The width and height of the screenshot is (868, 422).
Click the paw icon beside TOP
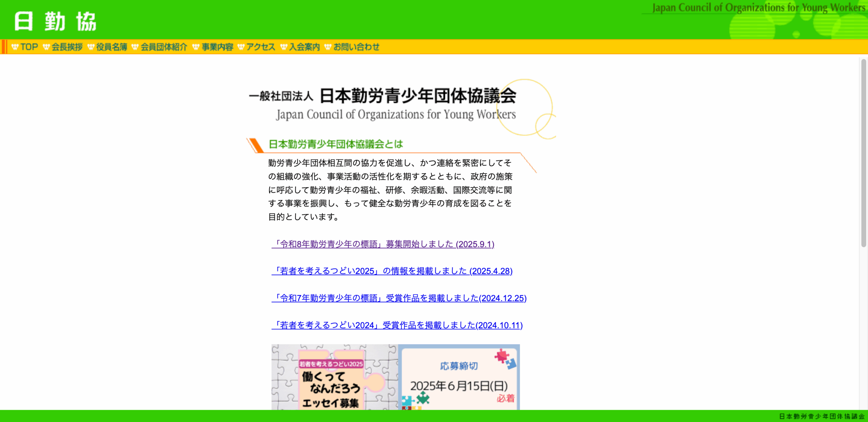pyautogui.click(x=15, y=47)
